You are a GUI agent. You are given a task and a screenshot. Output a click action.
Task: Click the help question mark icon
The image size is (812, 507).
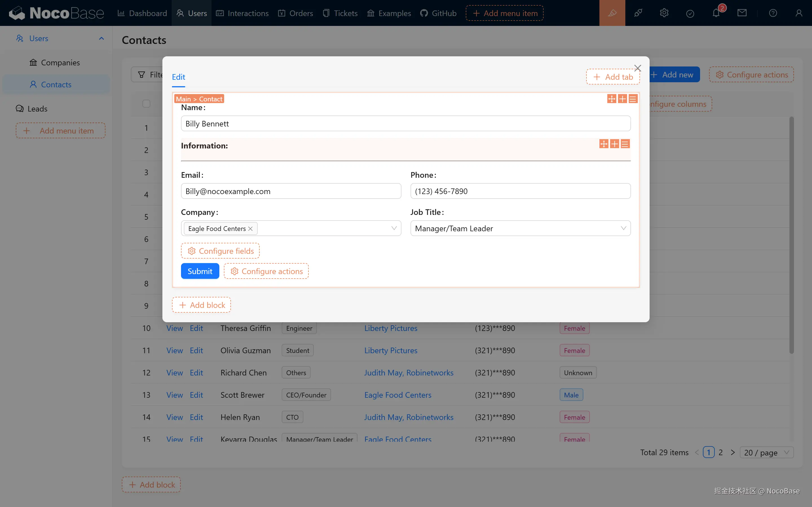(x=773, y=13)
